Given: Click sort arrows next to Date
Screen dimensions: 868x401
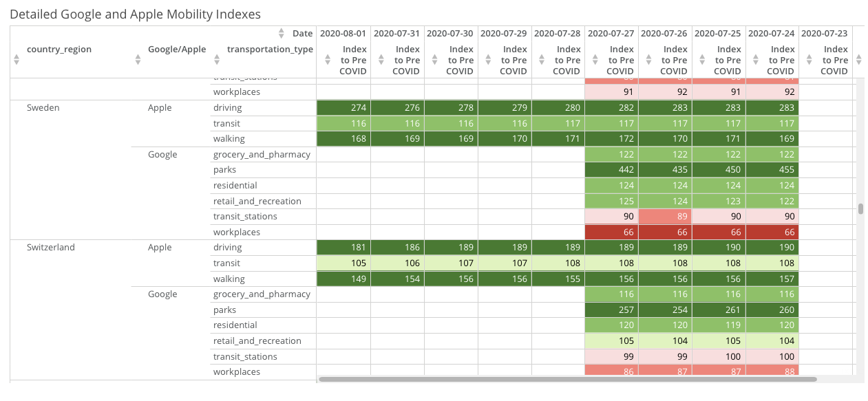Looking at the screenshot, I should click(x=281, y=33).
